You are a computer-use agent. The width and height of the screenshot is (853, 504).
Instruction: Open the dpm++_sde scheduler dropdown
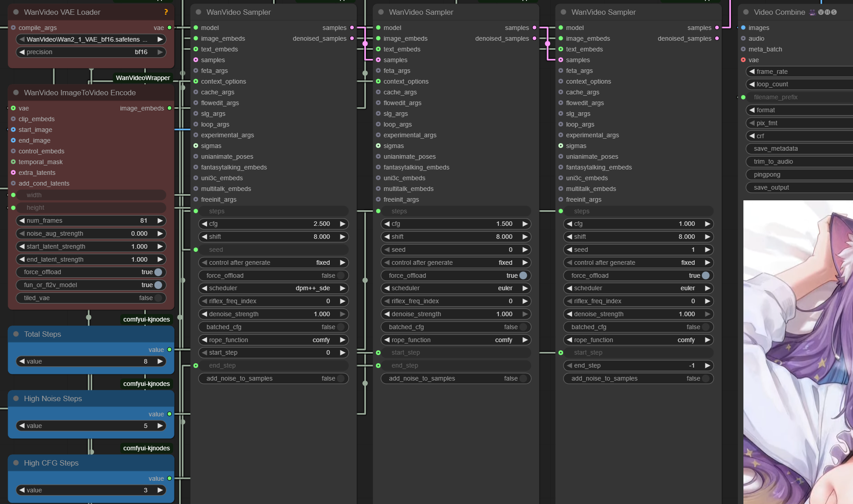point(274,288)
